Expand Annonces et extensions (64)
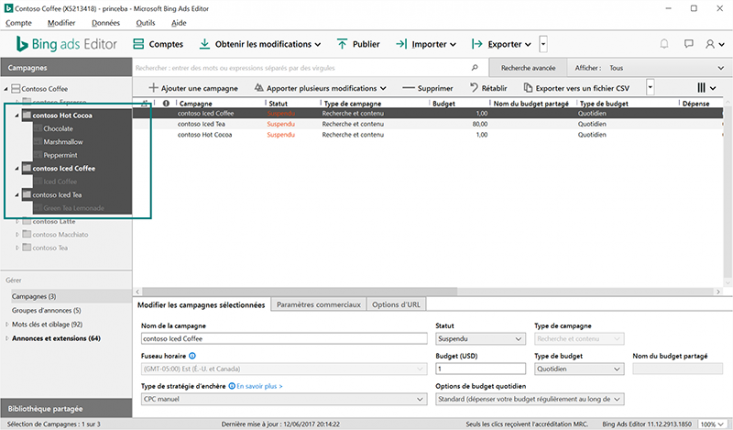Screen dimensions: 733x430 7,338
